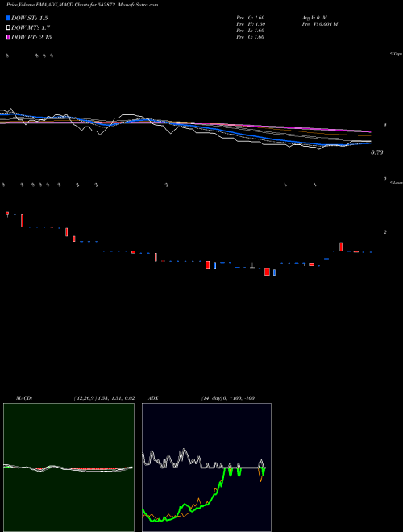Click the 'Pre C: 1.60' value

coord(251,37)
